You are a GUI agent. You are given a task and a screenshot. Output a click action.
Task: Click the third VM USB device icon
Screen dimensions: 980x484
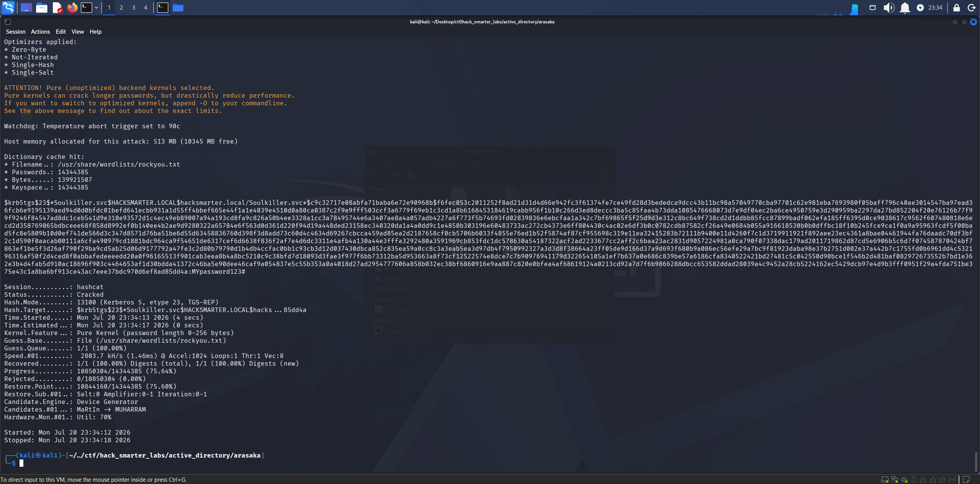click(942, 479)
